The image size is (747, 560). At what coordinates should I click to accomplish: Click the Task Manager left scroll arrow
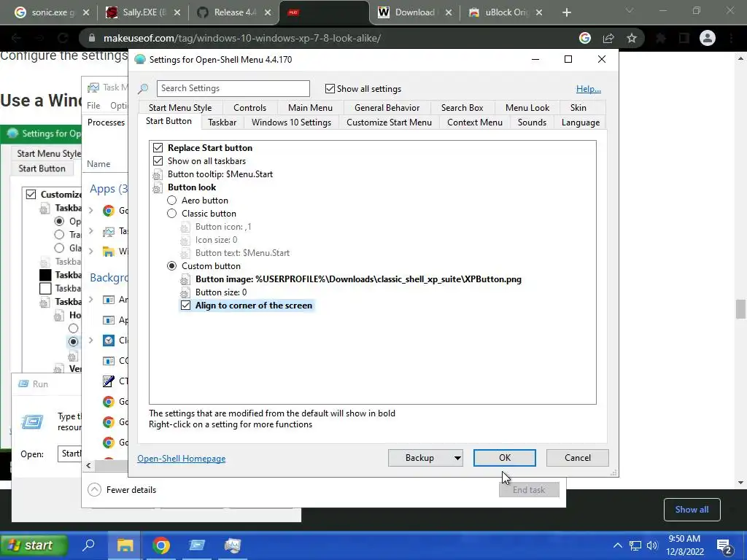[88, 465]
